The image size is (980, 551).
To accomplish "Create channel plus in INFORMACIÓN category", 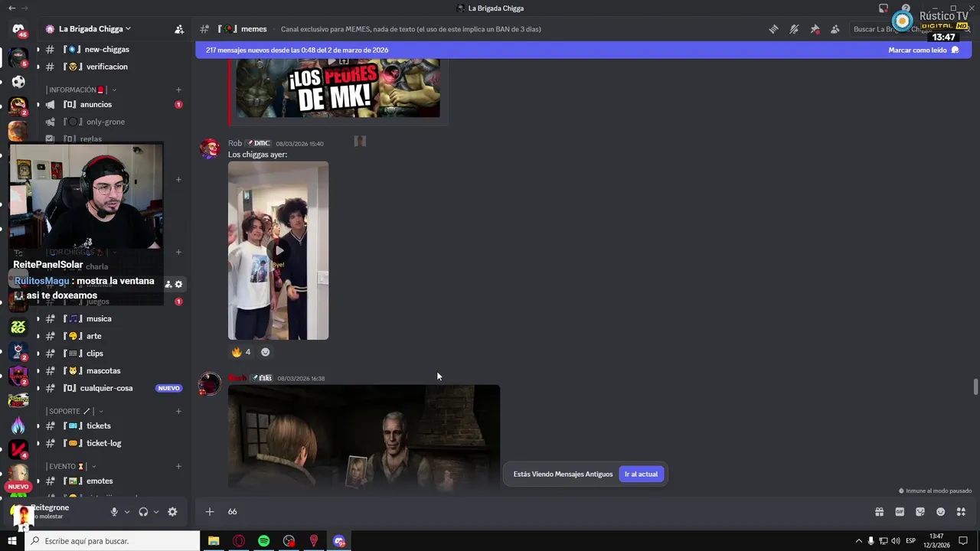I will tap(178, 90).
